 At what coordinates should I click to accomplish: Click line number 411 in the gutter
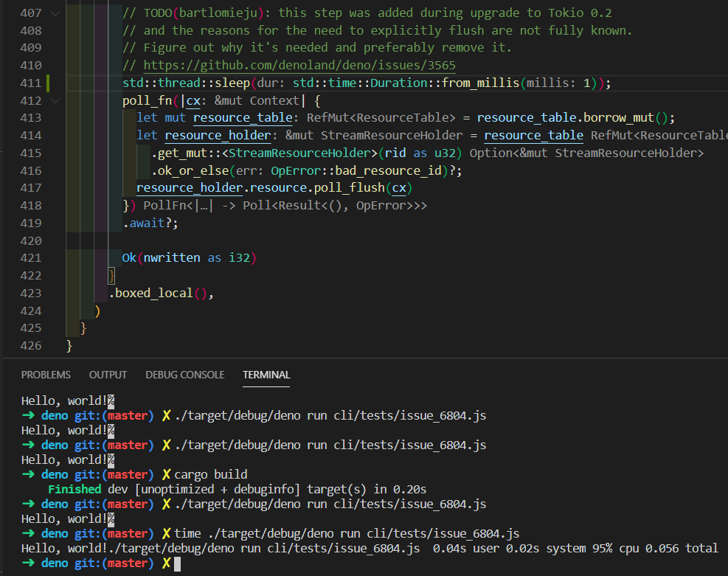coord(31,83)
